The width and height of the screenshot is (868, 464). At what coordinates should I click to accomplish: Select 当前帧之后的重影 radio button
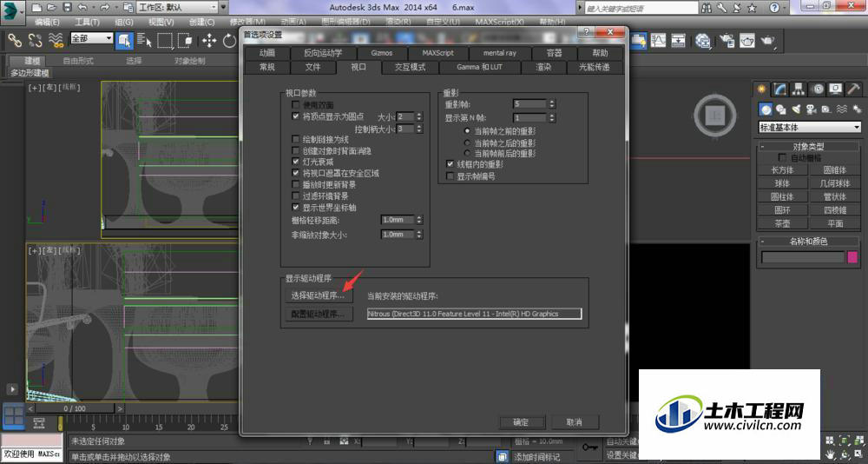coord(467,143)
